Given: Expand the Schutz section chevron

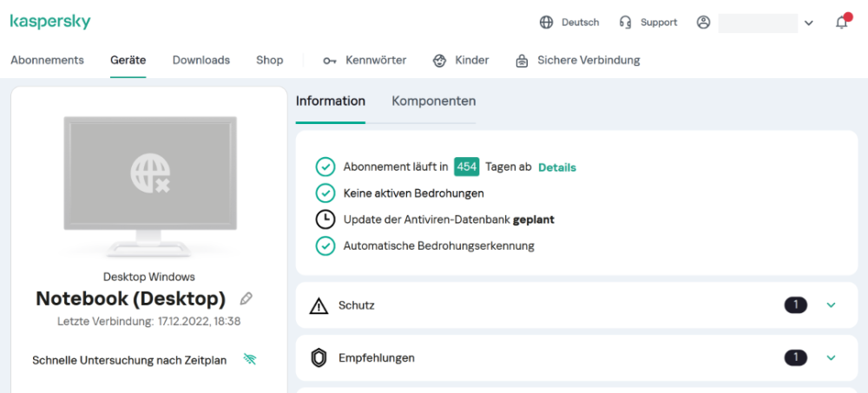Looking at the screenshot, I should [831, 305].
